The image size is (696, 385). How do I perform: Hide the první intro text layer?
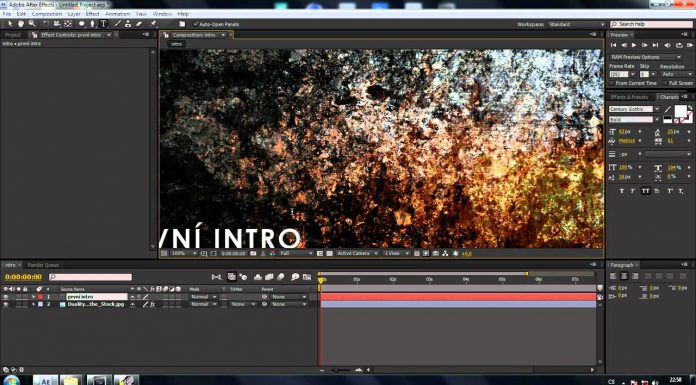6,297
